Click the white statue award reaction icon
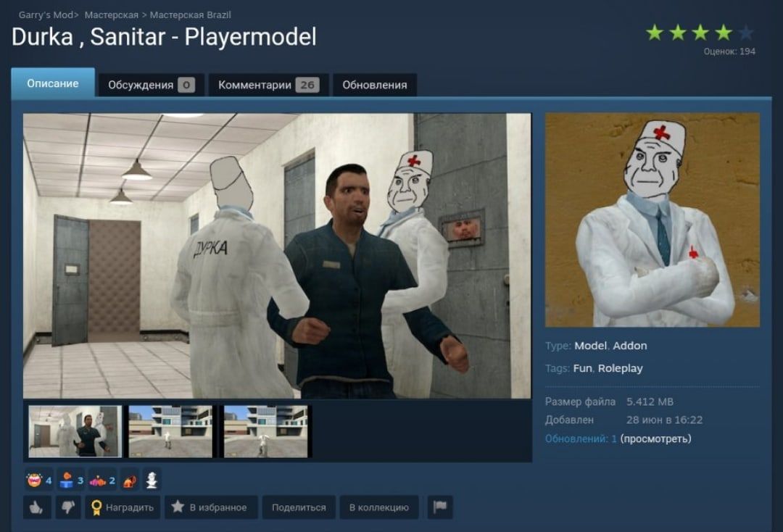This screenshot has width=783, height=532. (x=152, y=480)
